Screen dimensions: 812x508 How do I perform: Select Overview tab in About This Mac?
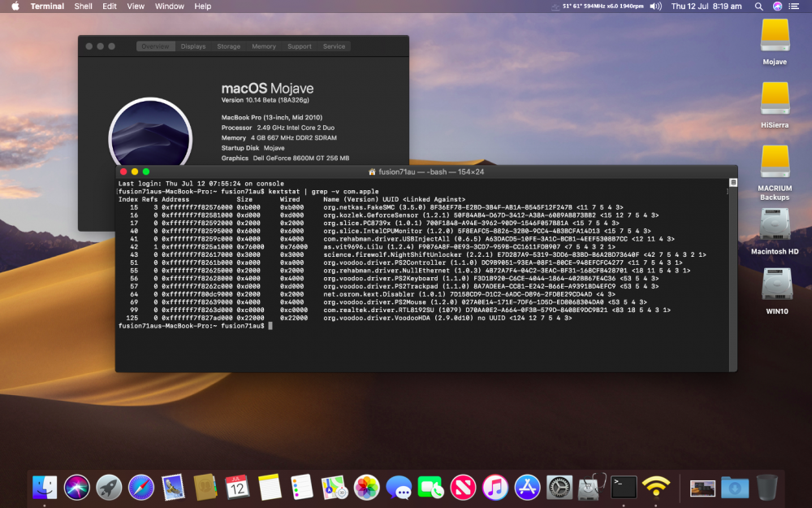click(x=155, y=46)
